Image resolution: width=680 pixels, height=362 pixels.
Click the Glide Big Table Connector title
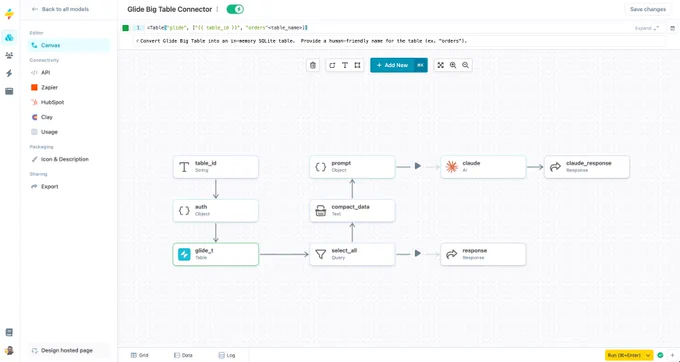click(x=170, y=9)
